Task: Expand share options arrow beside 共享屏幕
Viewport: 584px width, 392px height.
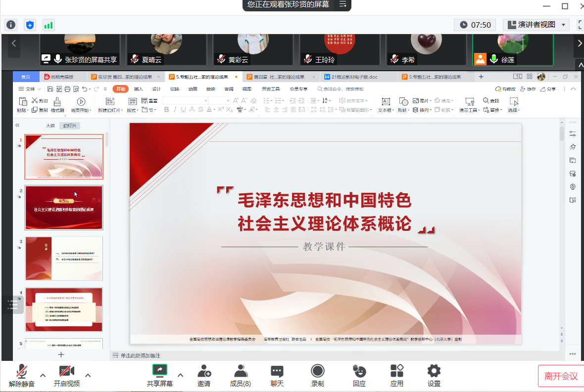Action: [180, 375]
